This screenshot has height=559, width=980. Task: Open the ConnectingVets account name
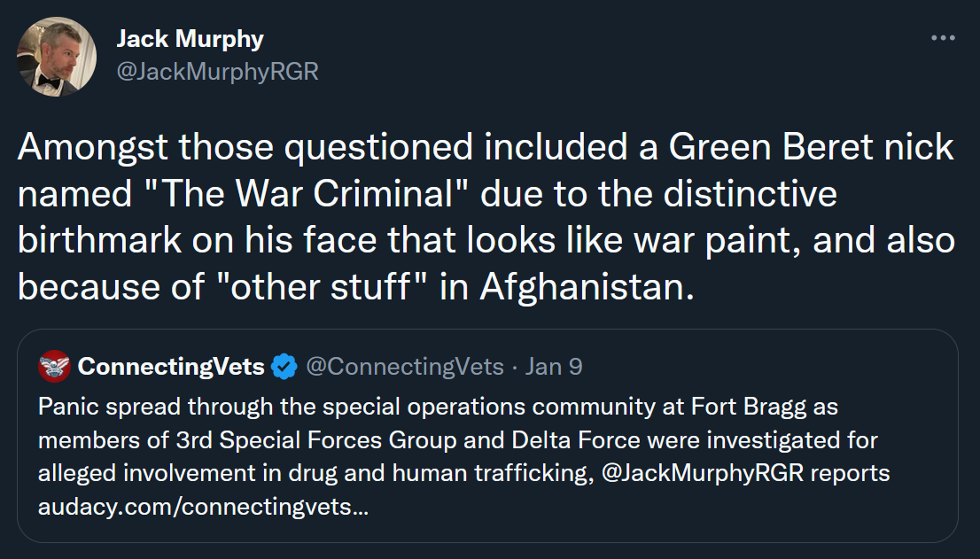171,366
